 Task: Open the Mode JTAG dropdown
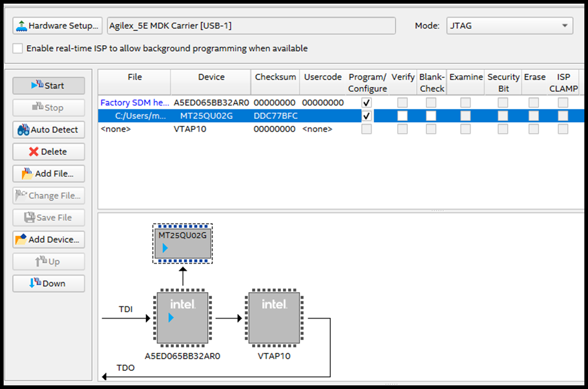click(509, 26)
